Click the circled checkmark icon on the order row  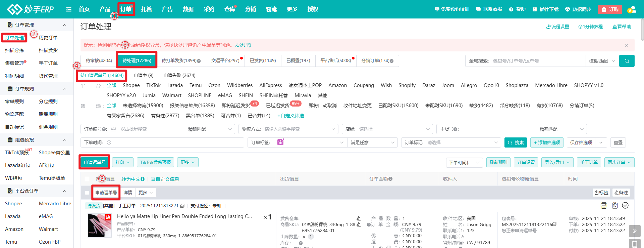coord(625,205)
